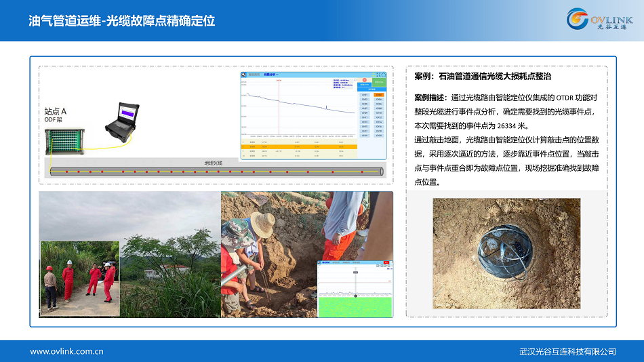
Task: Click the red button in vibration window
Action: tap(386, 262)
